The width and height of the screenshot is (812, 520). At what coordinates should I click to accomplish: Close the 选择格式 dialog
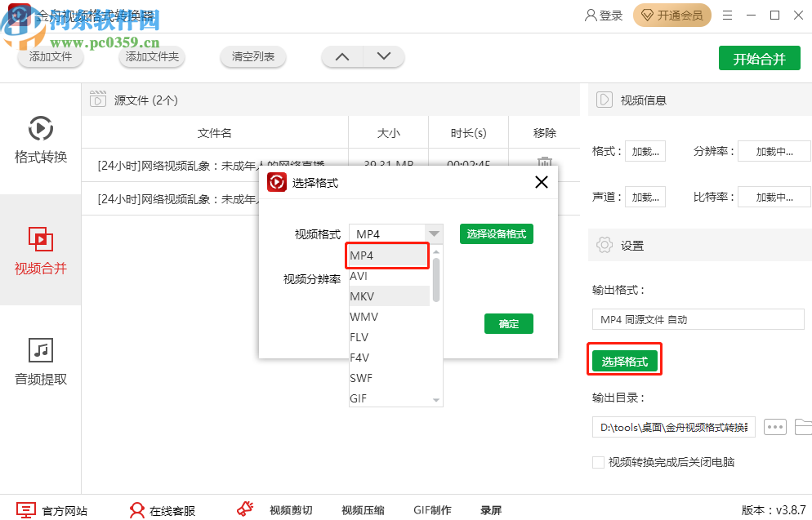[542, 182]
